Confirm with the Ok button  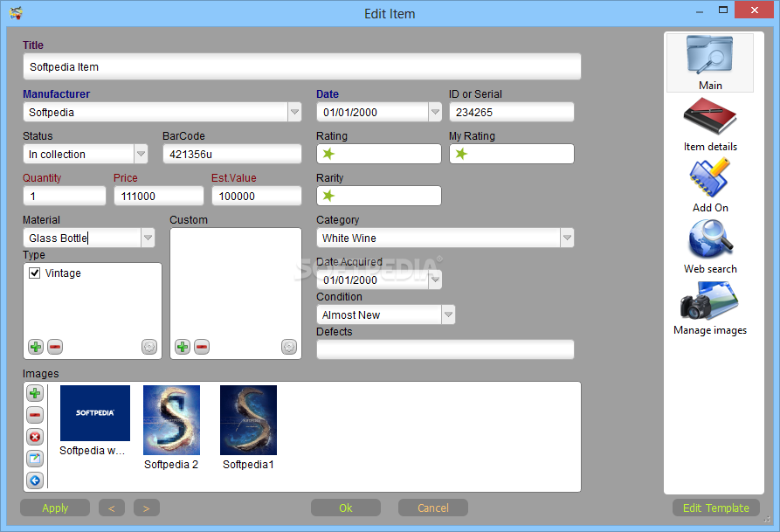[x=346, y=508]
